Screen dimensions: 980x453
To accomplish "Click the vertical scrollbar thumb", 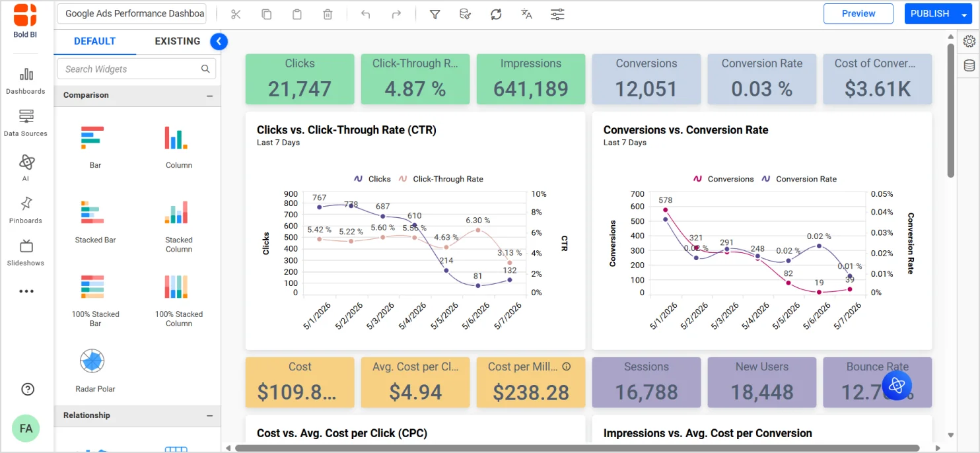I will [951, 111].
